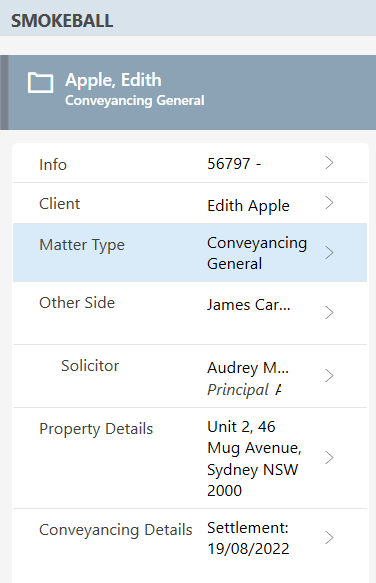The image size is (376, 583).
Task: Select the Info label
Action: click(x=53, y=165)
